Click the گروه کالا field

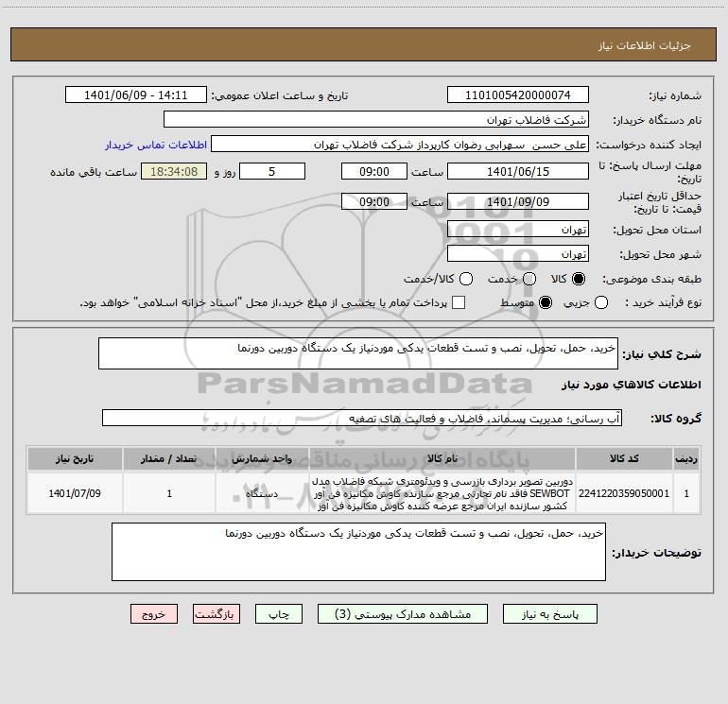(x=362, y=418)
